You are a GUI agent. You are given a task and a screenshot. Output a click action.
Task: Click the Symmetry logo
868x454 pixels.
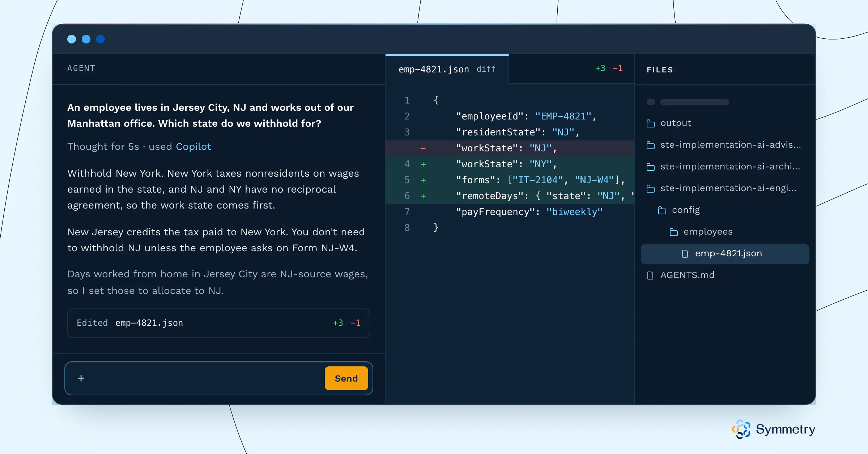[x=774, y=429]
